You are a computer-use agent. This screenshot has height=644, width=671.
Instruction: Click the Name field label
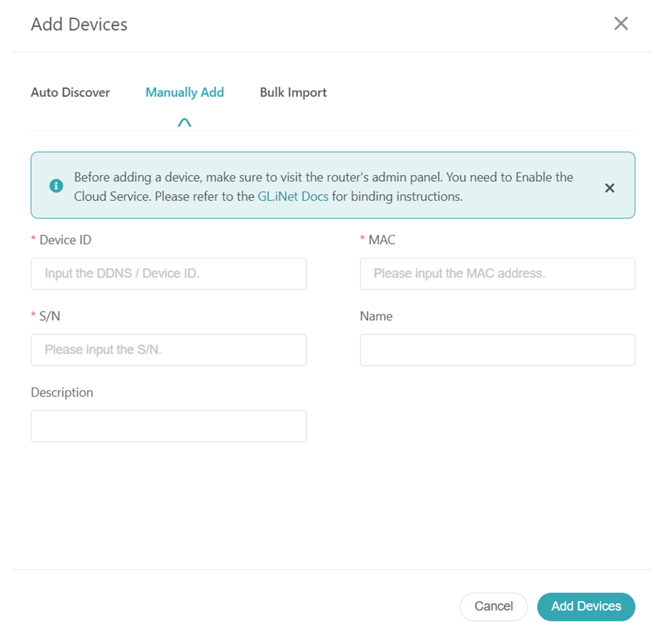click(x=376, y=317)
